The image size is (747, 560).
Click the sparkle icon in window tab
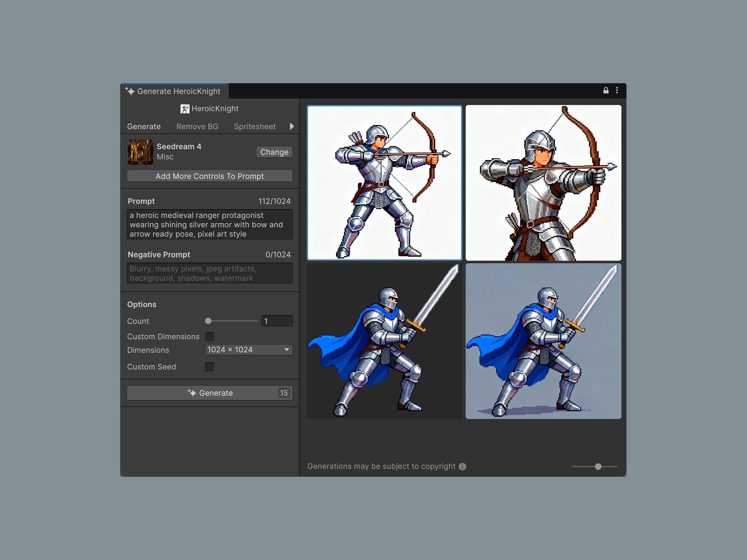(130, 91)
